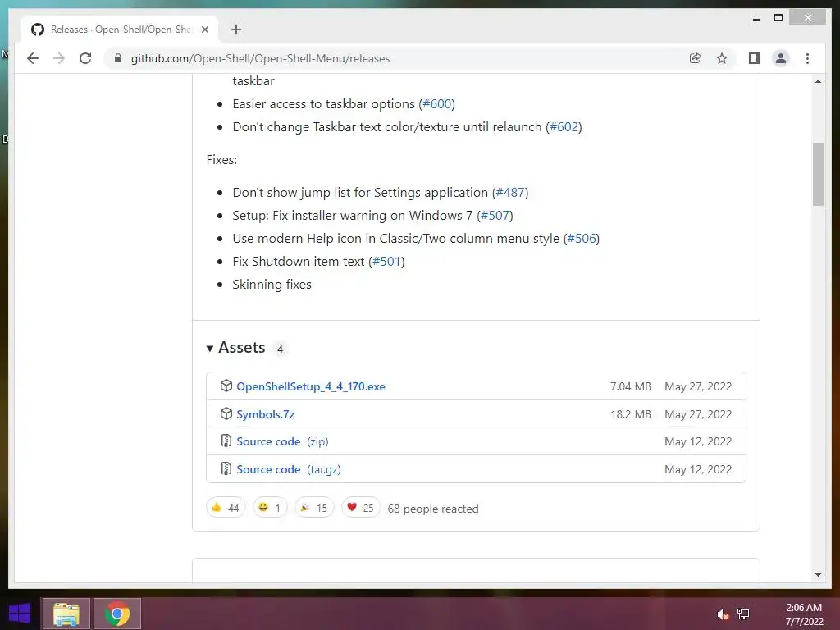The width and height of the screenshot is (840, 630).
Task: Click file icon beside Source code zip
Action: click(x=226, y=441)
